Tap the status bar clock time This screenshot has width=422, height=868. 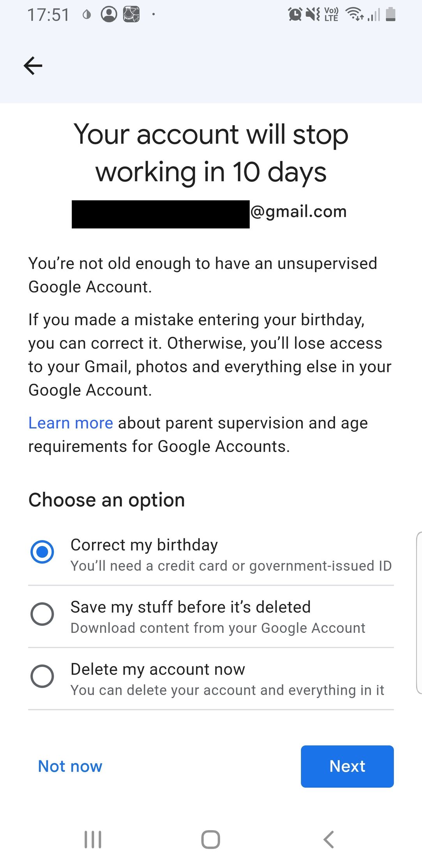(48, 15)
